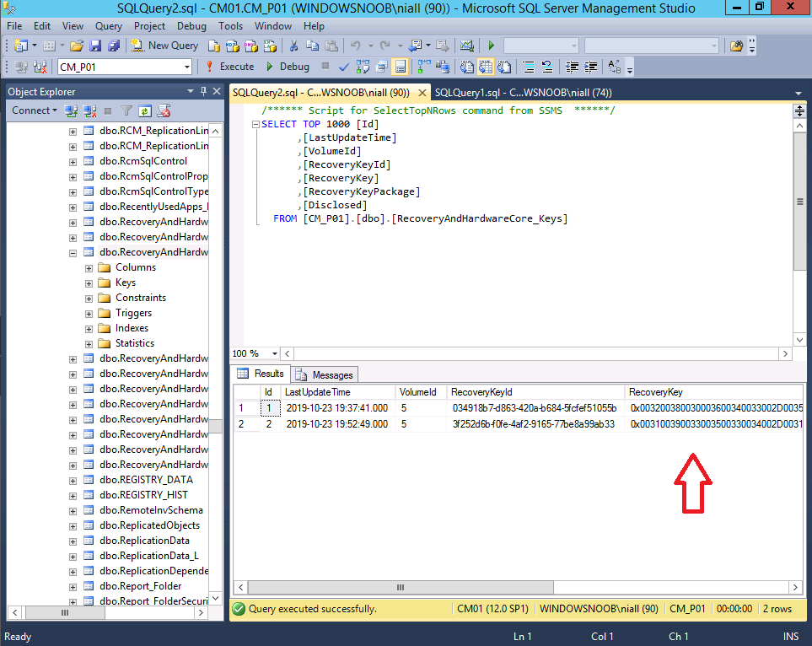This screenshot has width=812, height=646.
Task: Open the Tools menu
Action: tap(230, 26)
